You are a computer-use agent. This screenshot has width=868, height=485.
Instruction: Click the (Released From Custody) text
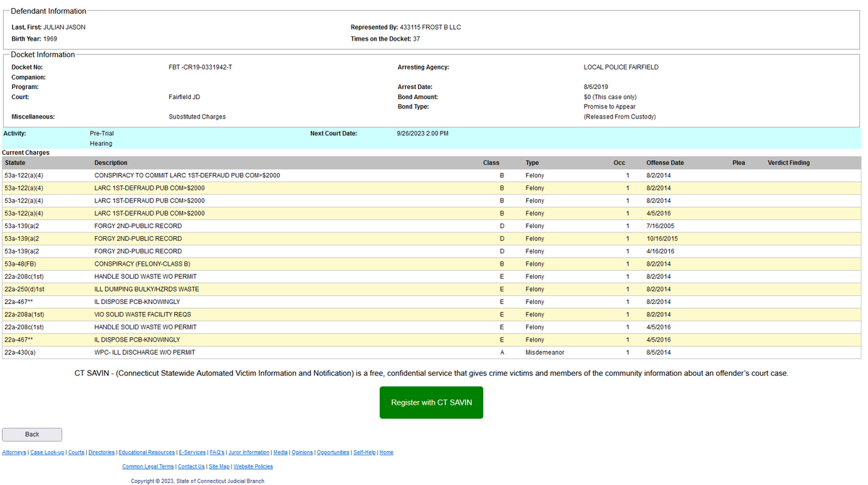point(620,117)
